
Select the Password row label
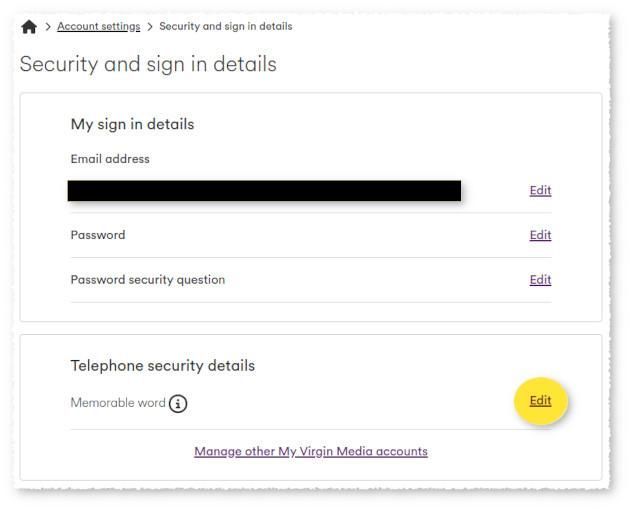[x=98, y=235]
